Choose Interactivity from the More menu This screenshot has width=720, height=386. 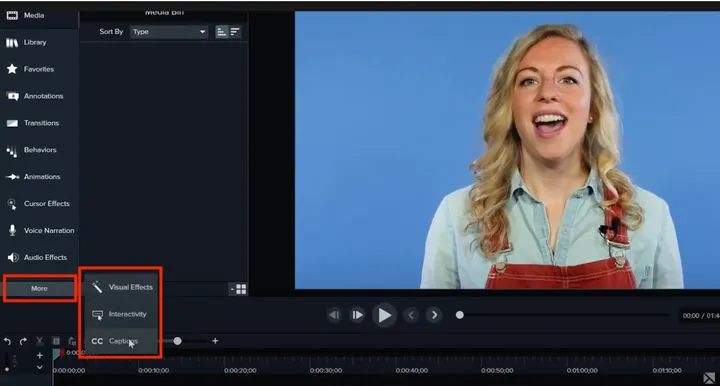pyautogui.click(x=122, y=314)
